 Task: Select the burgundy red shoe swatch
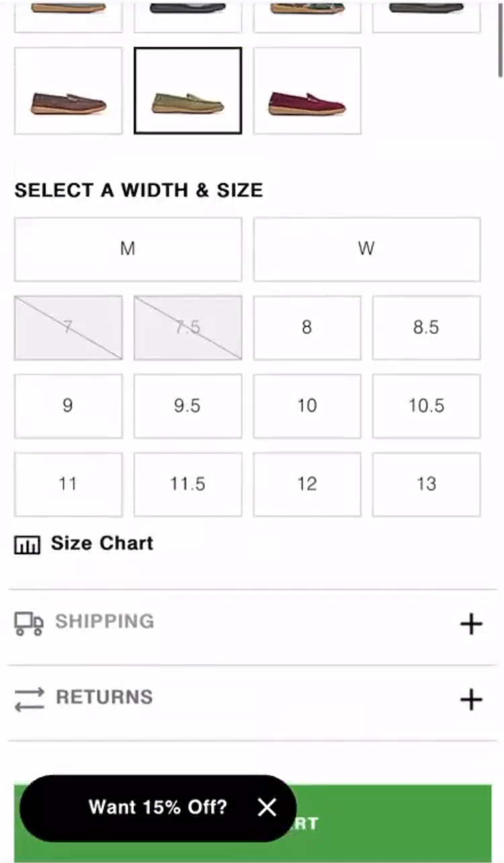[x=307, y=91]
